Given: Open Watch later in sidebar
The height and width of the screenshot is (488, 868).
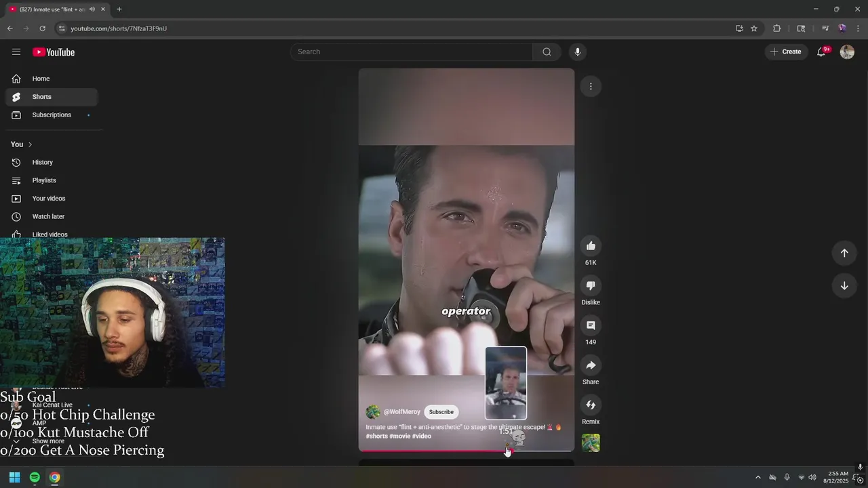Looking at the screenshot, I should (52, 217).
